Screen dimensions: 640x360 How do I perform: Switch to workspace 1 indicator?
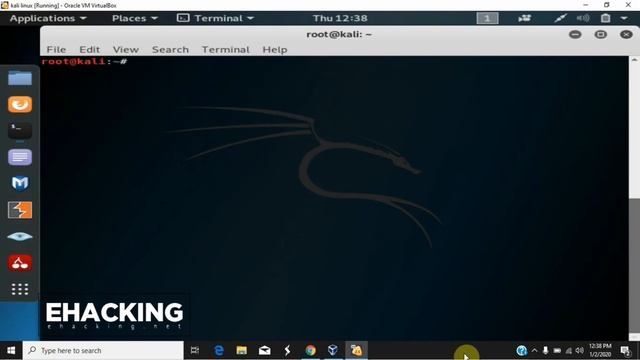pyautogui.click(x=487, y=18)
